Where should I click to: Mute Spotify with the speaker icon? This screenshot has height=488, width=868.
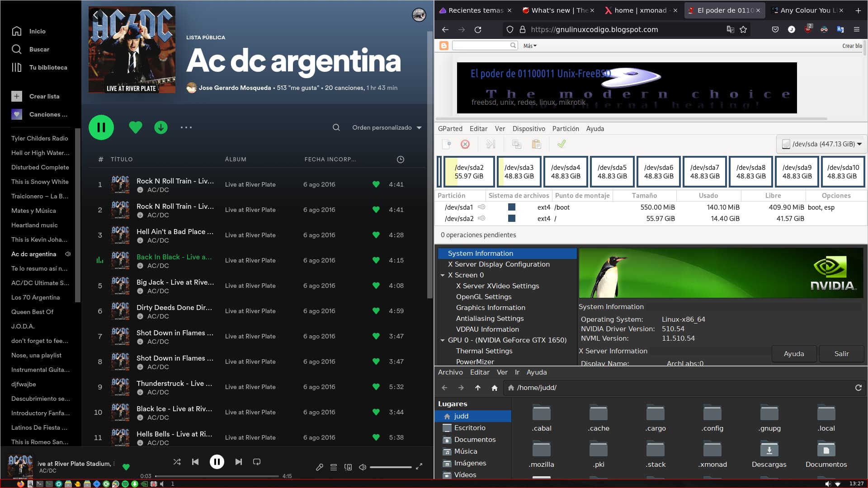[x=363, y=467]
